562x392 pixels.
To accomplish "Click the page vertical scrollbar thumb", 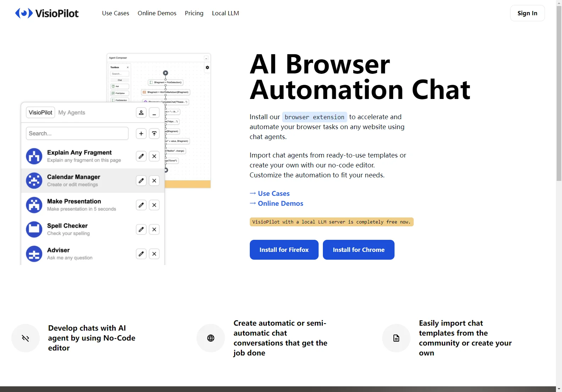I will click(x=559, y=93).
